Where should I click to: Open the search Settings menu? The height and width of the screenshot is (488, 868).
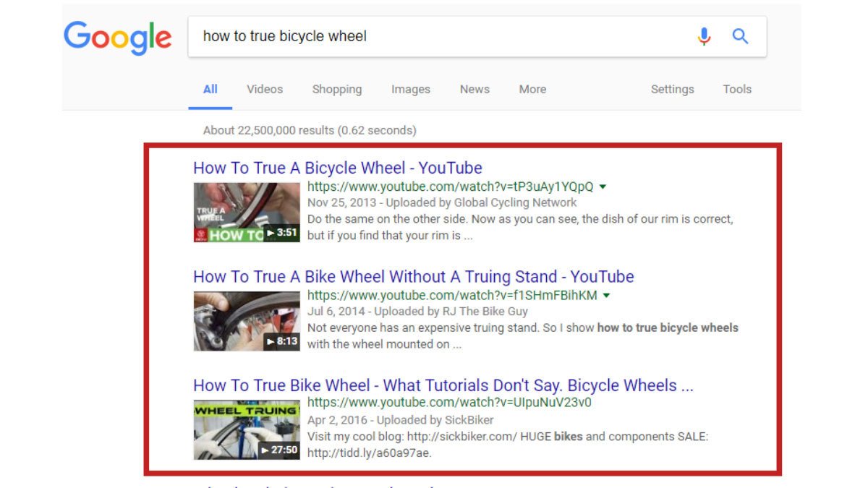[x=672, y=89]
